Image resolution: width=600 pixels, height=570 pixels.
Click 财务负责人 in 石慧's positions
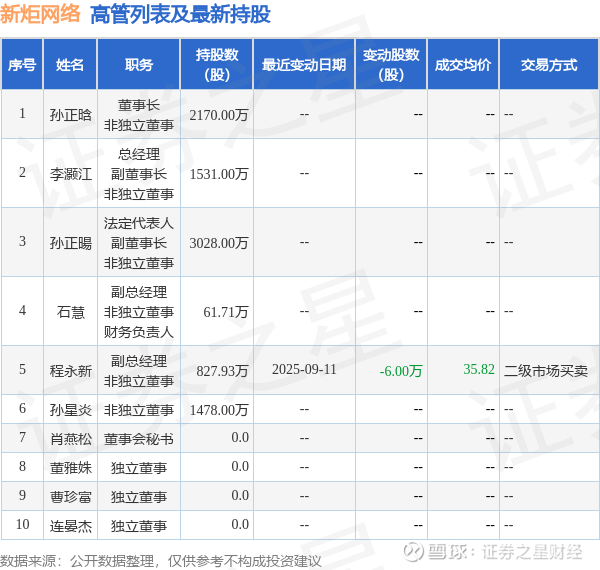[x=139, y=332]
